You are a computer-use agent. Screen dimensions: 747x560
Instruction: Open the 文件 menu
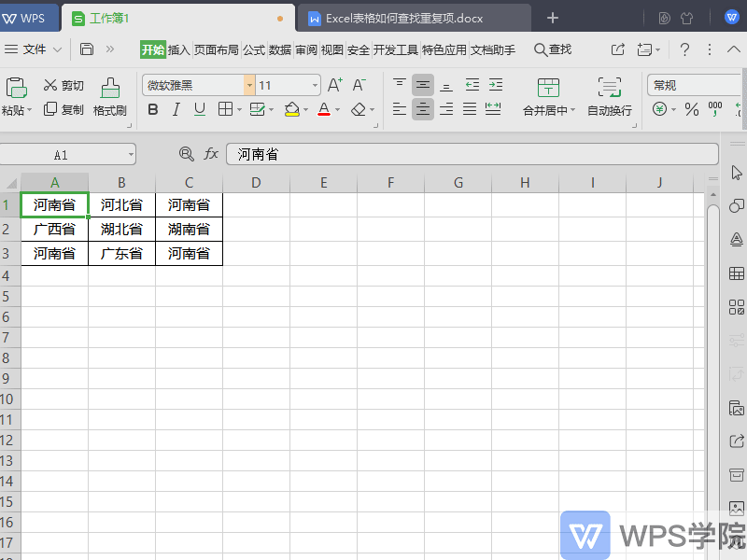click(x=34, y=49)
